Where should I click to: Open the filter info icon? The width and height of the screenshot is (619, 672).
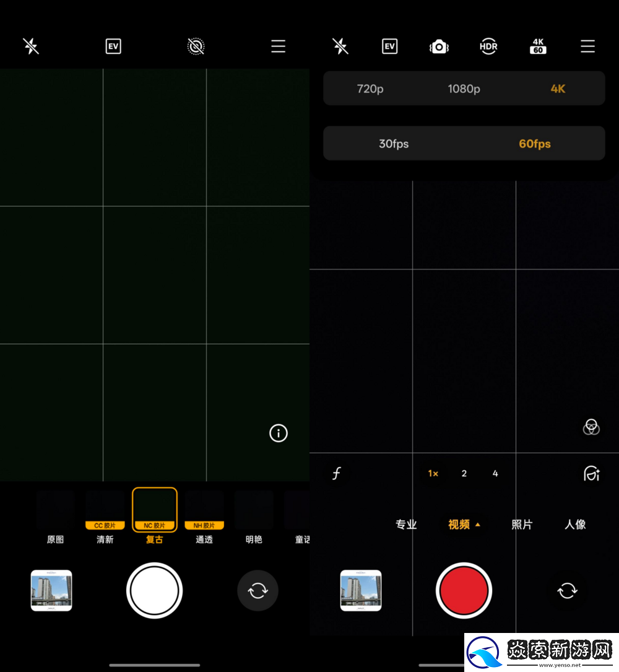point(279,433)
